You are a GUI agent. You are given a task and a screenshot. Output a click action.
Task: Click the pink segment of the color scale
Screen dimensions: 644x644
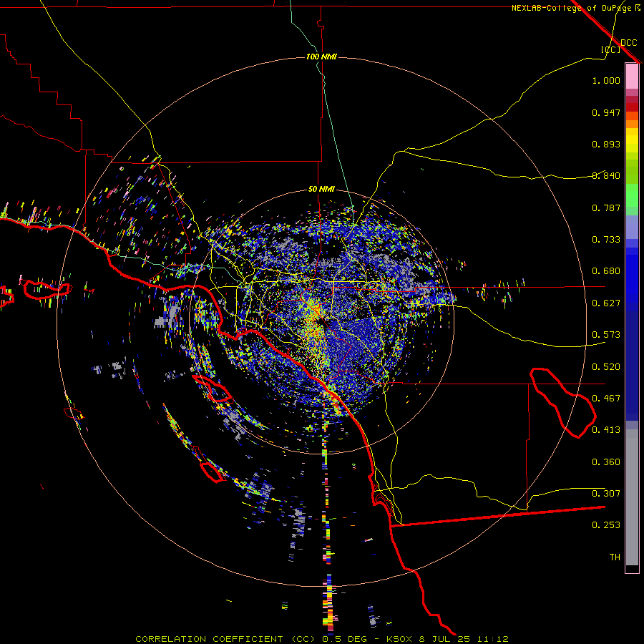[632, 77]
